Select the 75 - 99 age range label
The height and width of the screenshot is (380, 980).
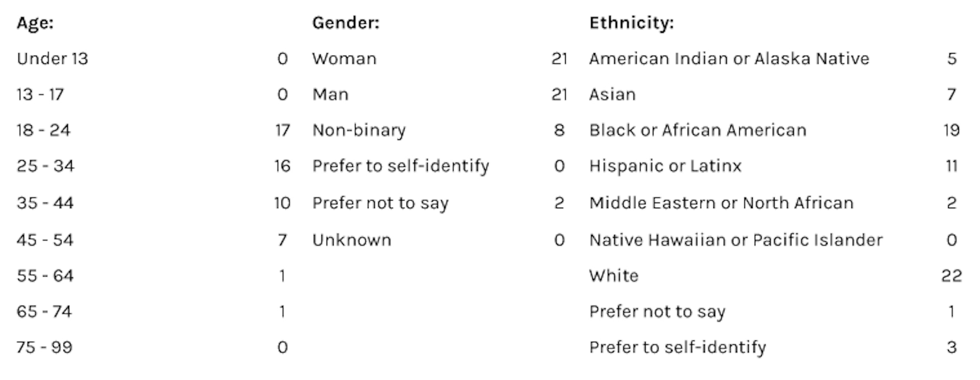pos(44,347)
